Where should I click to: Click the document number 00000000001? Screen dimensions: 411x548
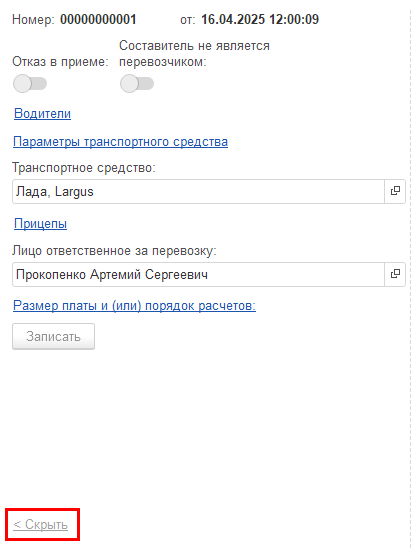[x=98, y=19]
